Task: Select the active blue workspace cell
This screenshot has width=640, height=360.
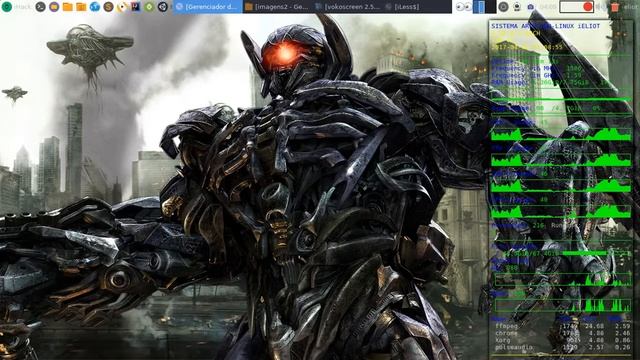Action: pyautogui.click(x=479, y=7)
